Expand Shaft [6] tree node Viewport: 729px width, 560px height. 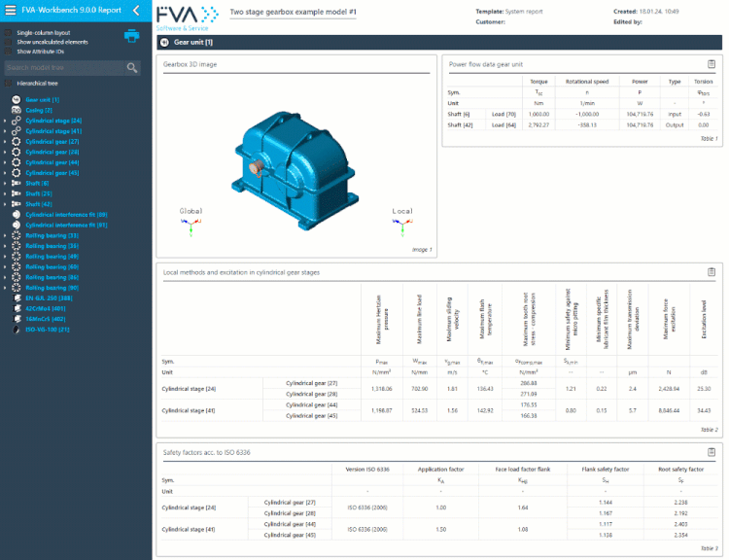click(x=5, y=183)
